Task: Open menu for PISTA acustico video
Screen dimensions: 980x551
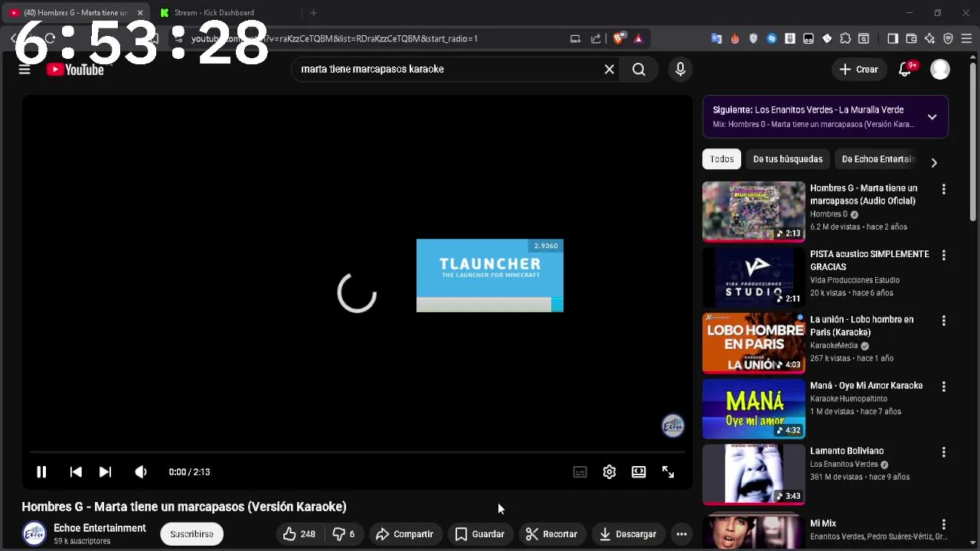Action: [943, 255]
